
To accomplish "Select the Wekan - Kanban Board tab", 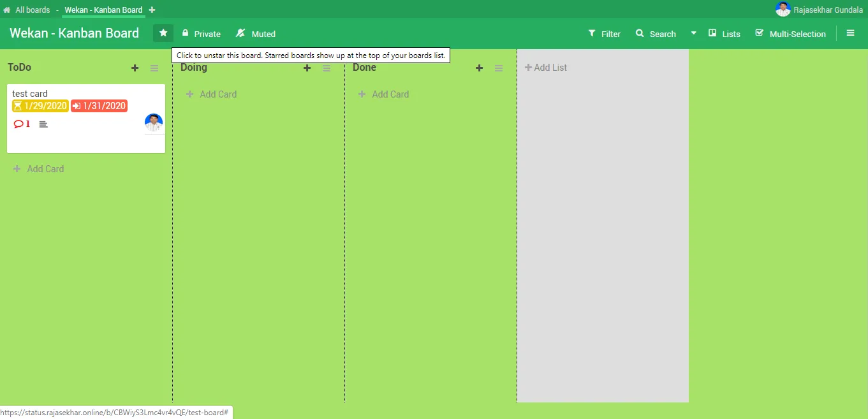I will (103, 10).
